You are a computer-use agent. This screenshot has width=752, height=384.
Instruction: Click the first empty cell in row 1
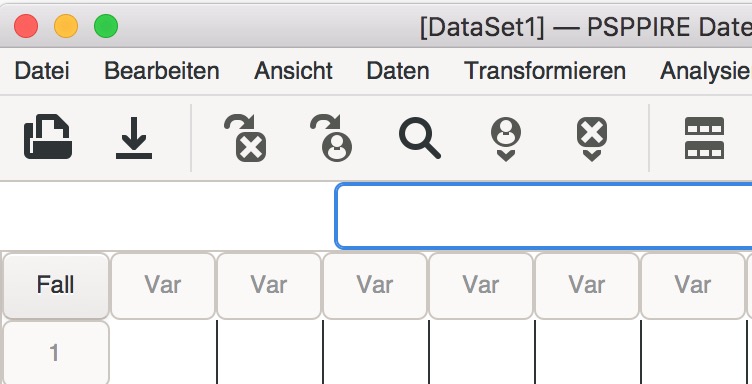[163, 353]
